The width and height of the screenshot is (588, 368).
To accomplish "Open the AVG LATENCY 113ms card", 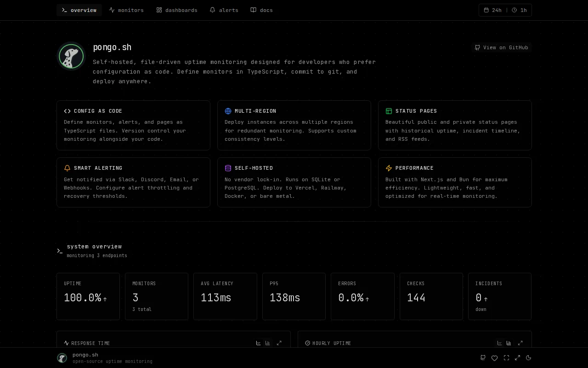I will click(x=225, y=296).
